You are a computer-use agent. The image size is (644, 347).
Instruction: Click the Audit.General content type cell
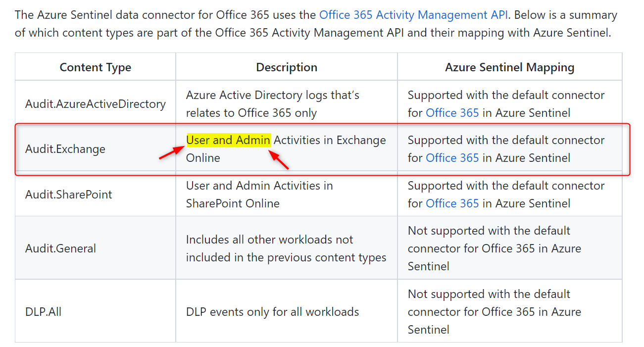[61, 248]
